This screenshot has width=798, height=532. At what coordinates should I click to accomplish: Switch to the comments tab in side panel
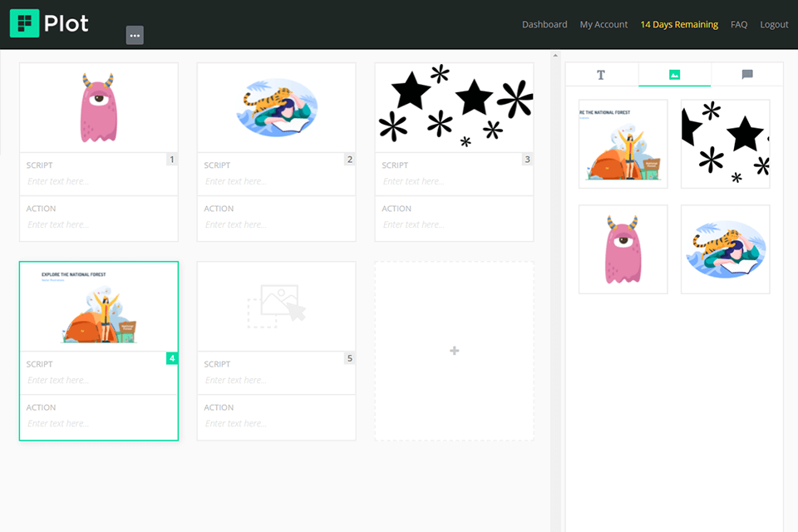[747, 75]
